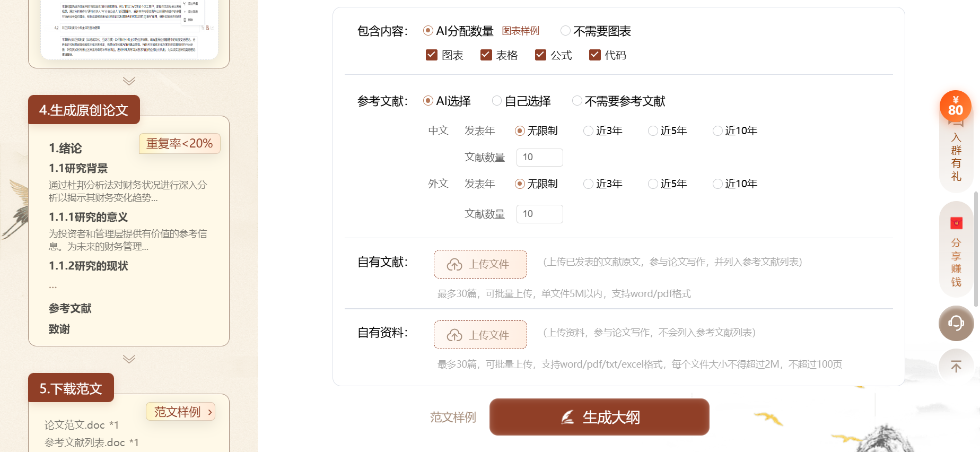This screenshot has width=980, height=452.
Task: Click cloud upload icon for 自有文献
Action: click(454, 265)
